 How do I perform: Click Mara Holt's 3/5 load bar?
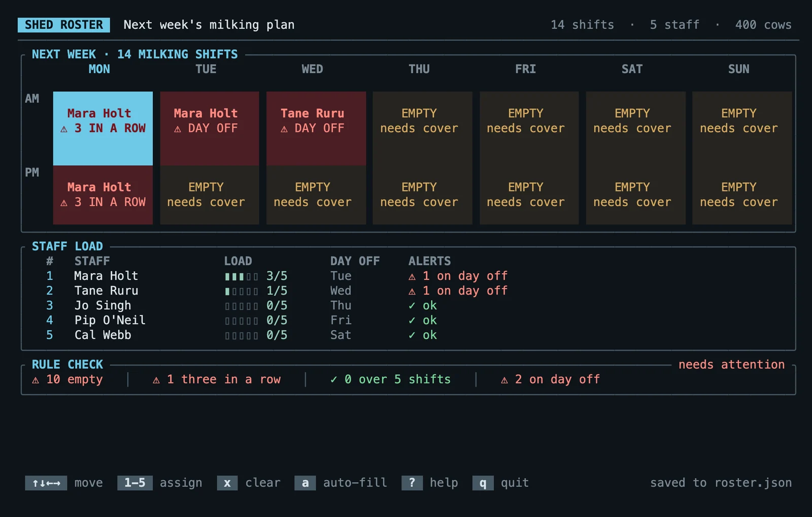[x=242, y=277]
